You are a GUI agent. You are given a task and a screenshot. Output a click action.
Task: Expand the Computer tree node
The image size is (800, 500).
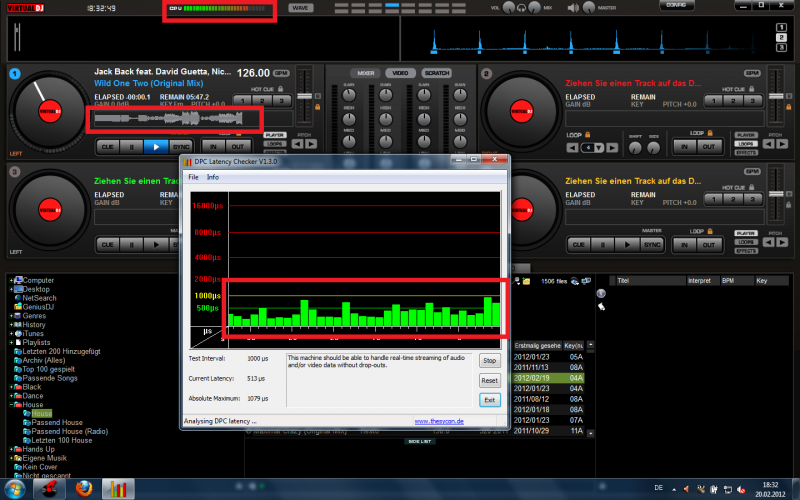tap(11, 280)
